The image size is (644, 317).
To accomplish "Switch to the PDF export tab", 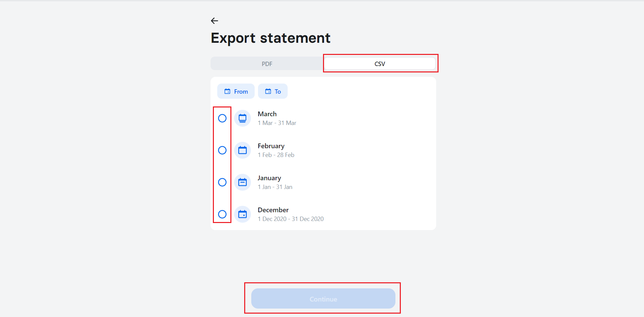I will 267,63.
